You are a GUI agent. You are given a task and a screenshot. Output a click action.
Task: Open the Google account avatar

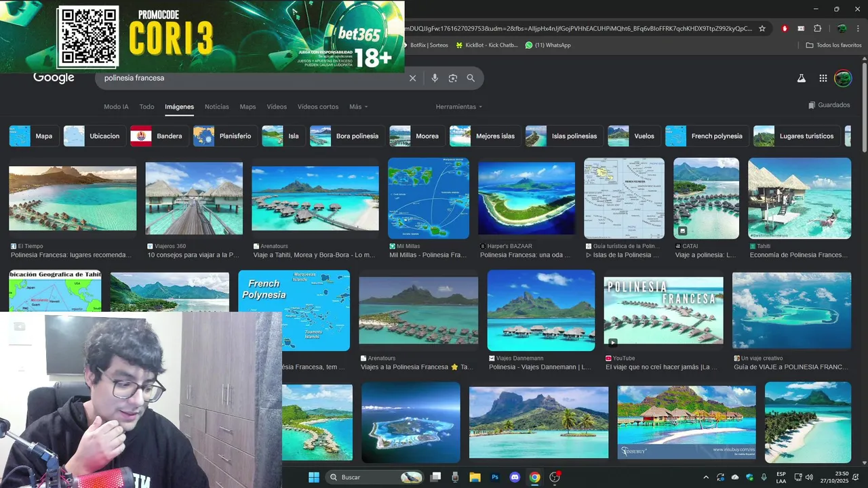pos(843,78)
